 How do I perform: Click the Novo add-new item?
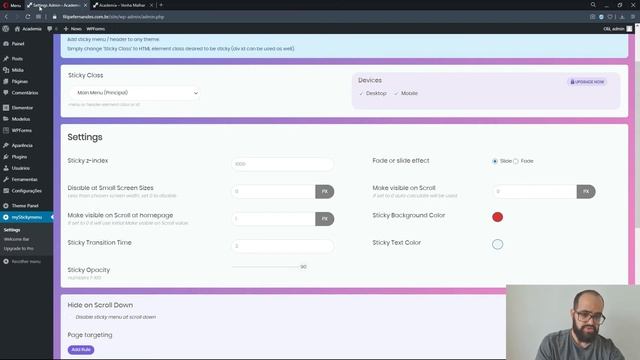[73, 29]
